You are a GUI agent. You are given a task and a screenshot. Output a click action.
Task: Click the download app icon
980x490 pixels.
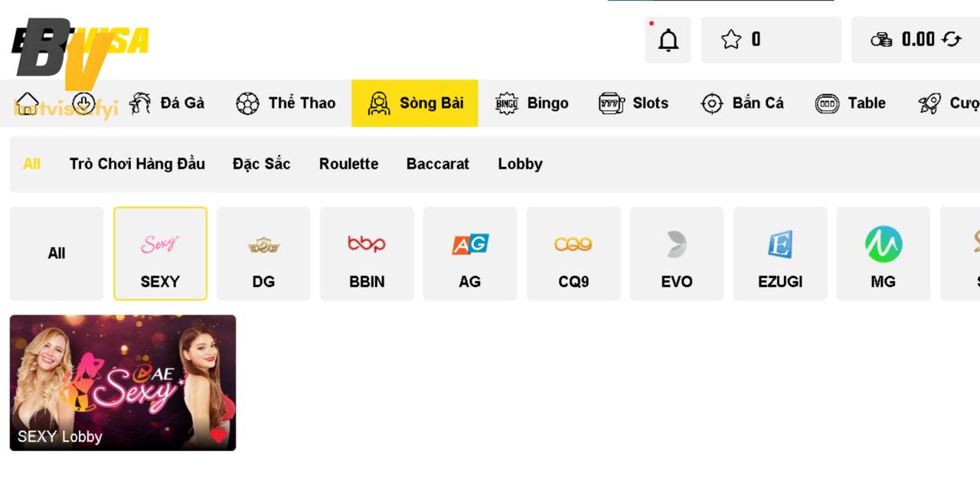tap(83, 103)
